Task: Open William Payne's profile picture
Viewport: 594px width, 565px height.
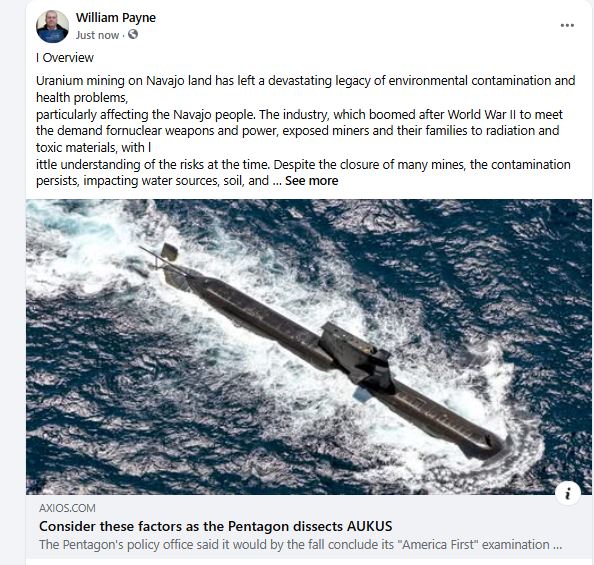Action: click(x=52, y=27)
